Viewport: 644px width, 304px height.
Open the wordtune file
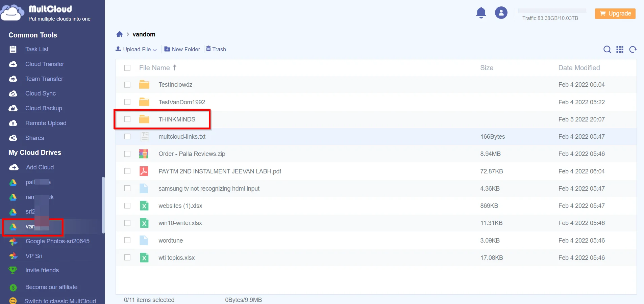pos(171,241)
